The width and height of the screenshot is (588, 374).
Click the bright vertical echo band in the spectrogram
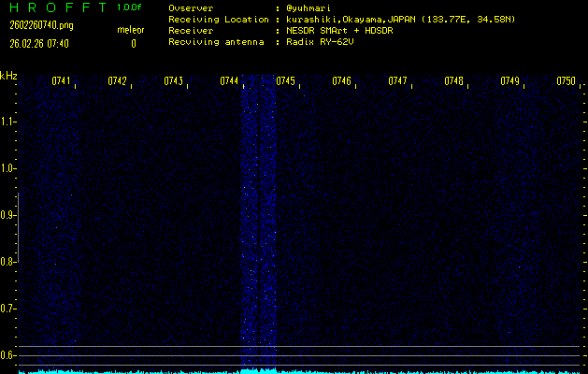tap(259, 224)
